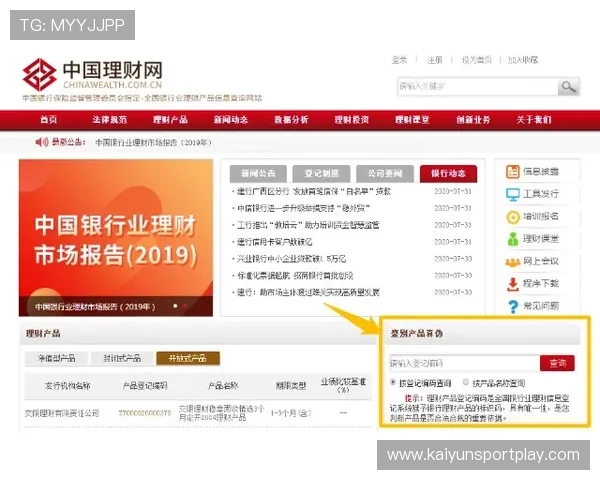Select the second banner carousel dot
600x480 pixels.
pyautogui.click(x=185, y=306)
